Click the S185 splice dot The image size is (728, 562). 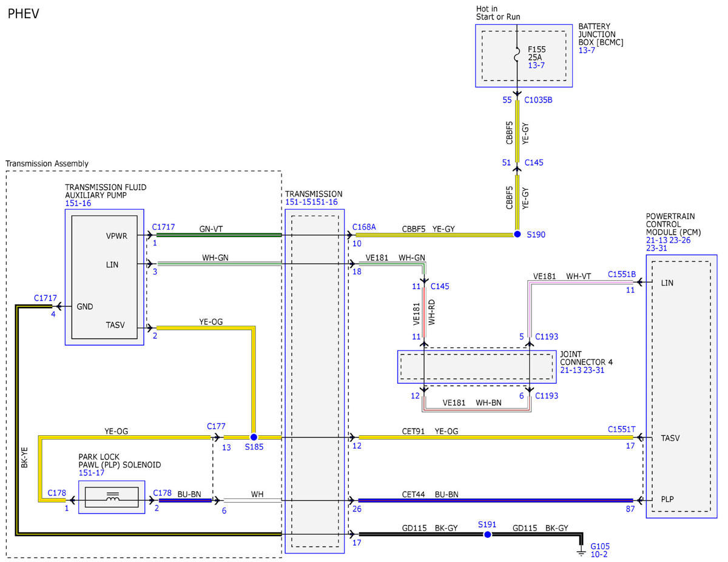point(254,437)
